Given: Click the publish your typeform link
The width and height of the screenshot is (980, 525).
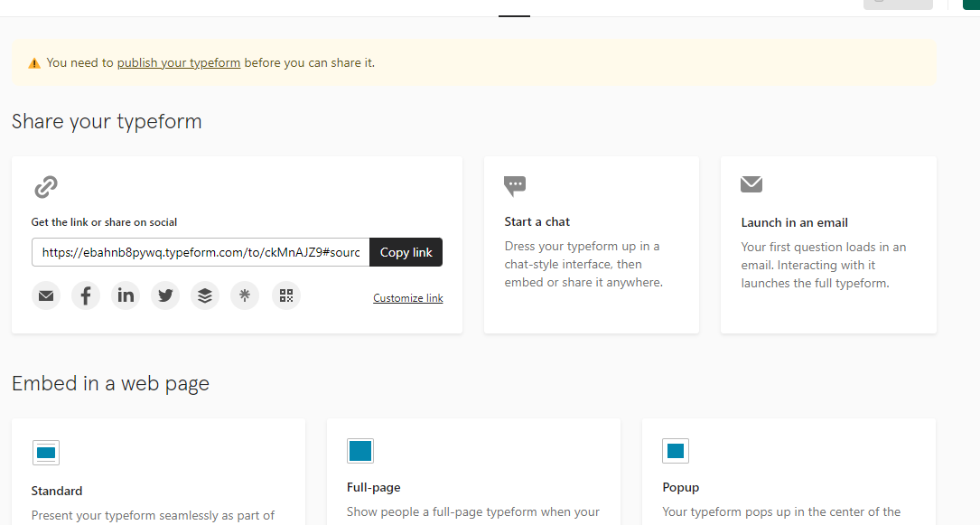Looking at the screenshot, I should click(x=178, y=62).
